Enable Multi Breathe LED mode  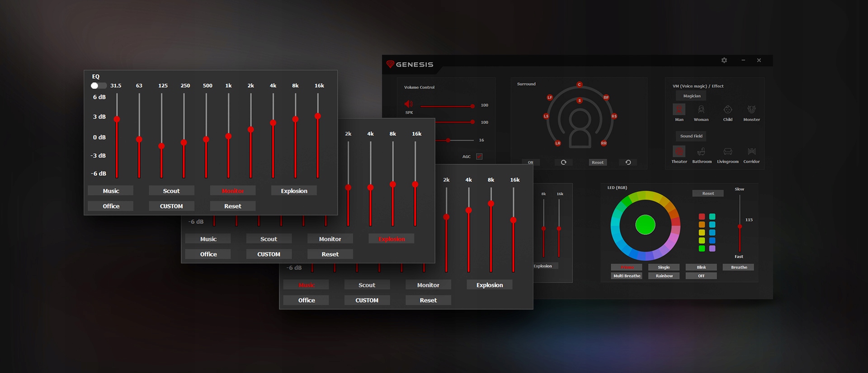[x=627, y=276]
